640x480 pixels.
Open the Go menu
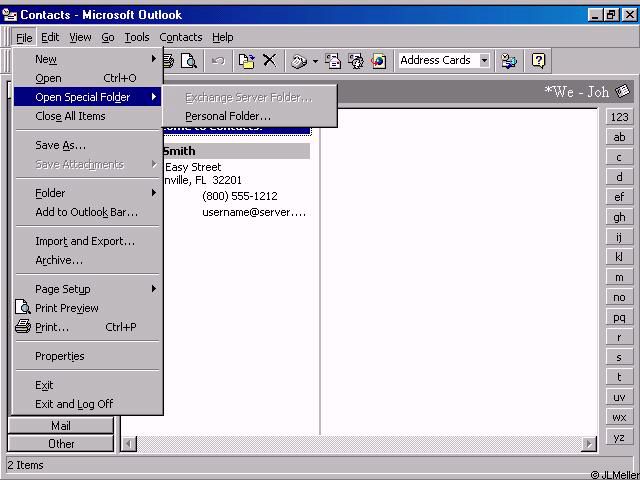point(108,37)
